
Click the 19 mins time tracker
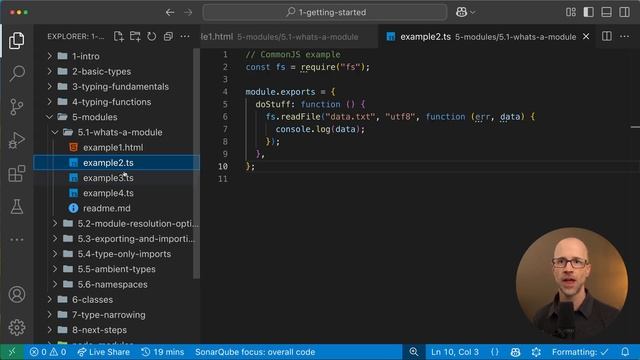pos(162,352)
